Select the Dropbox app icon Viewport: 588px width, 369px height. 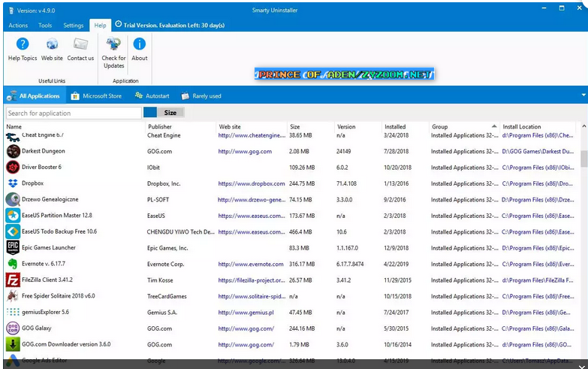tap(13, 183)
